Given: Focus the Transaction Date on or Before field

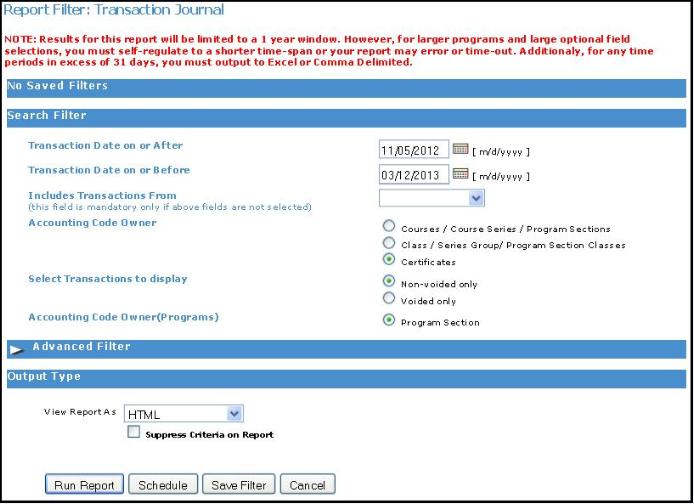Looking at the screenshot, I should 413,174.
